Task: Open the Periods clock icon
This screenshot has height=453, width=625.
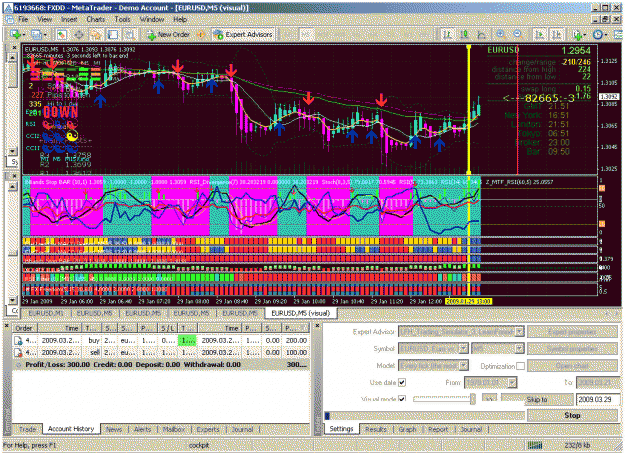Action: coord(597,35)
